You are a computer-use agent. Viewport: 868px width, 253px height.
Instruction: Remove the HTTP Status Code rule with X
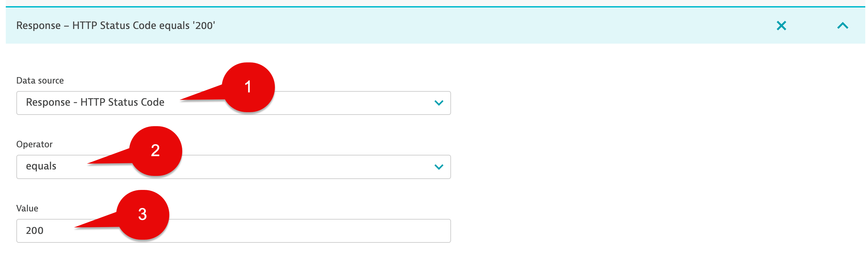(781, 26)
